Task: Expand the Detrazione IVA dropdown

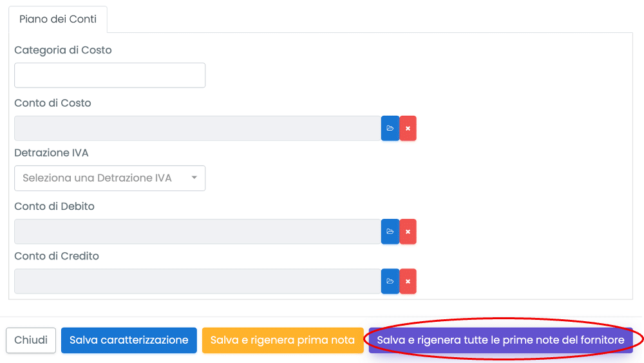Action: coord(109,178)
